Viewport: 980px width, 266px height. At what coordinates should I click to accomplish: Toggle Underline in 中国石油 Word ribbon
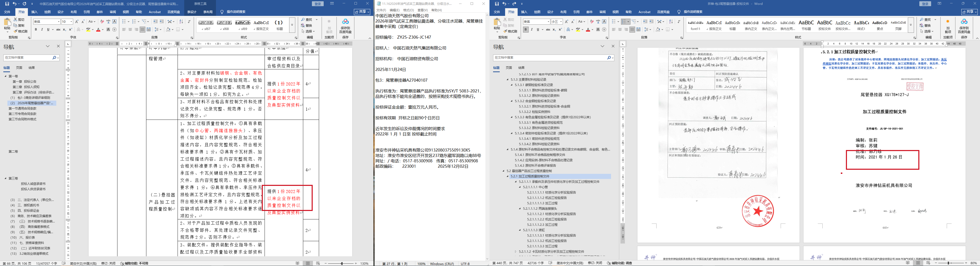[48, 29]
